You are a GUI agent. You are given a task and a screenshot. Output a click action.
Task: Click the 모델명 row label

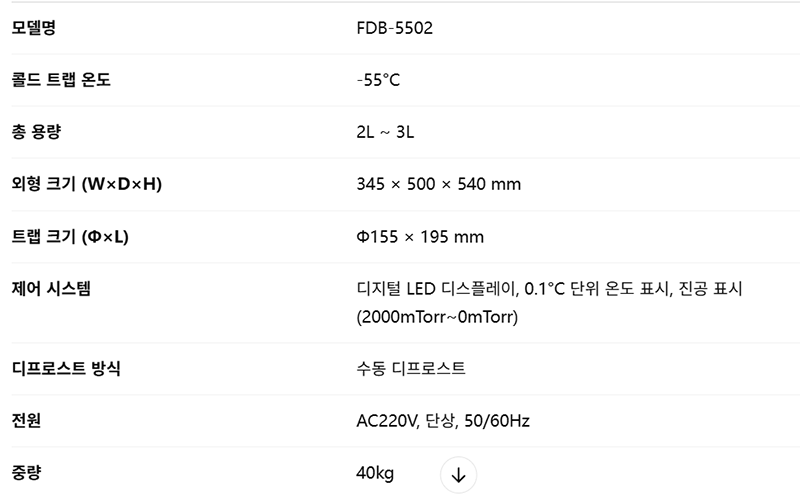click(34, 28)
